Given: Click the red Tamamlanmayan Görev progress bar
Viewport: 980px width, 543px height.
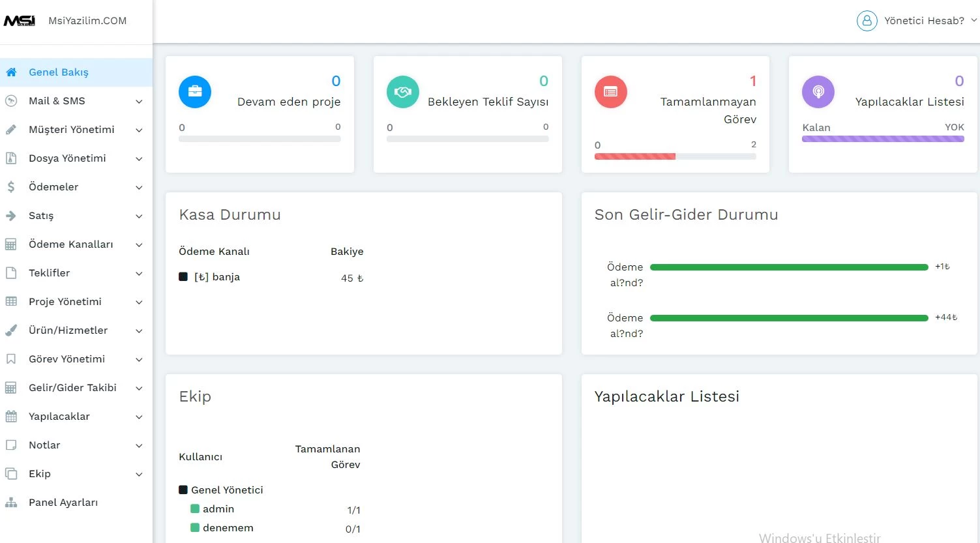Looking at the screenshot, I should point(635,156).
